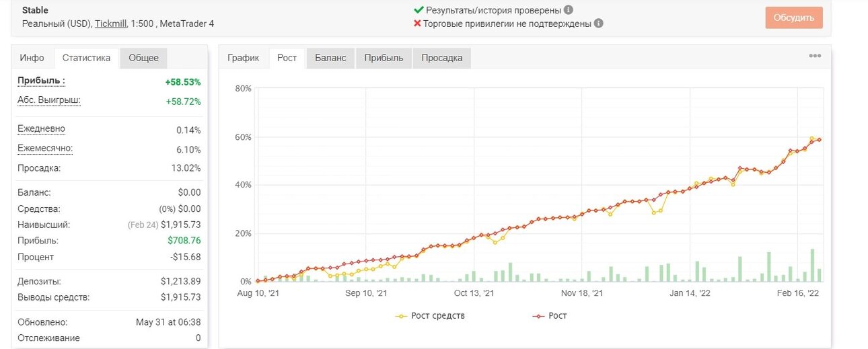This screenshot has height=349, width=868.
Task: Click the Nov 18, '21 axis label
Action: (582, 293)
